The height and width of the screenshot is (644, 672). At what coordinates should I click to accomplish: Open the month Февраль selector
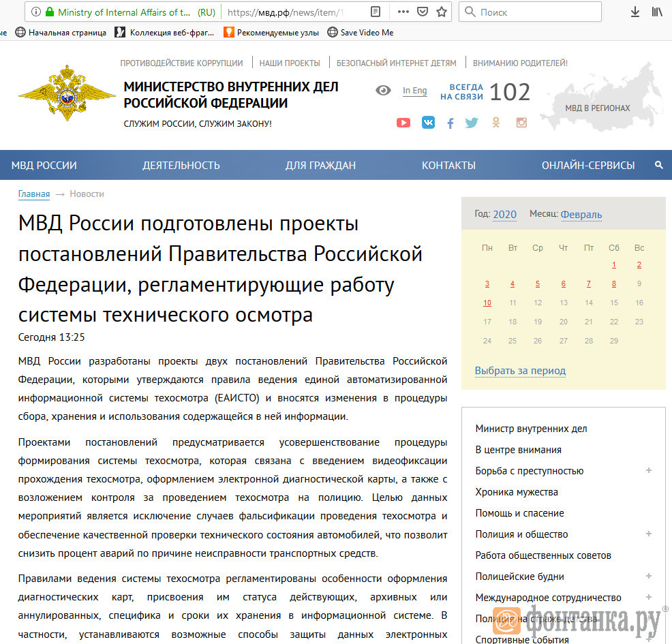tap(581, 214)
